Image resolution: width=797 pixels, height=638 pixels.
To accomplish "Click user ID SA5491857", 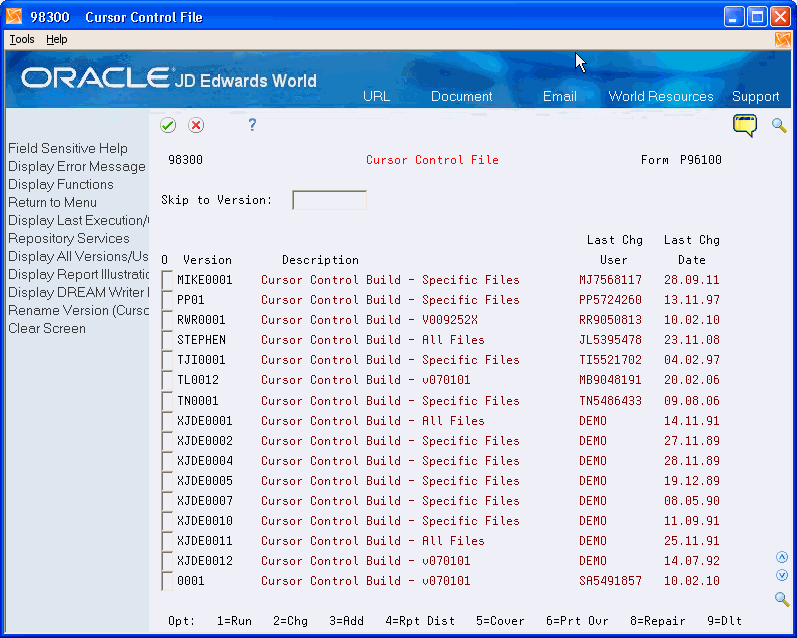I will 610,581.
